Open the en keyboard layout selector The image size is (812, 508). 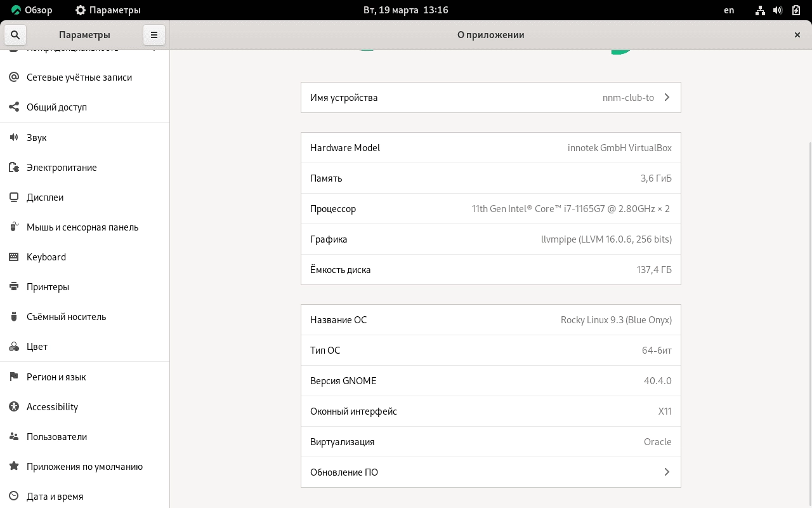pos(729,10)
